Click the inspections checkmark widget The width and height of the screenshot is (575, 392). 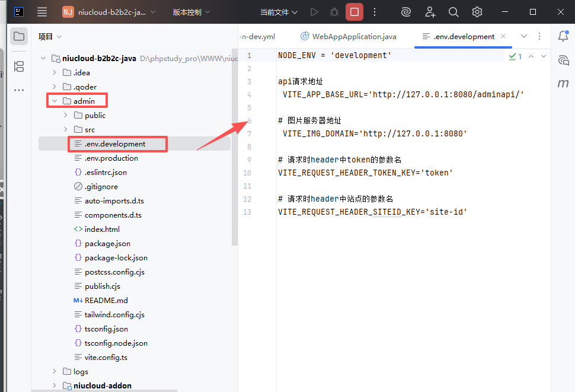[515, 56]
